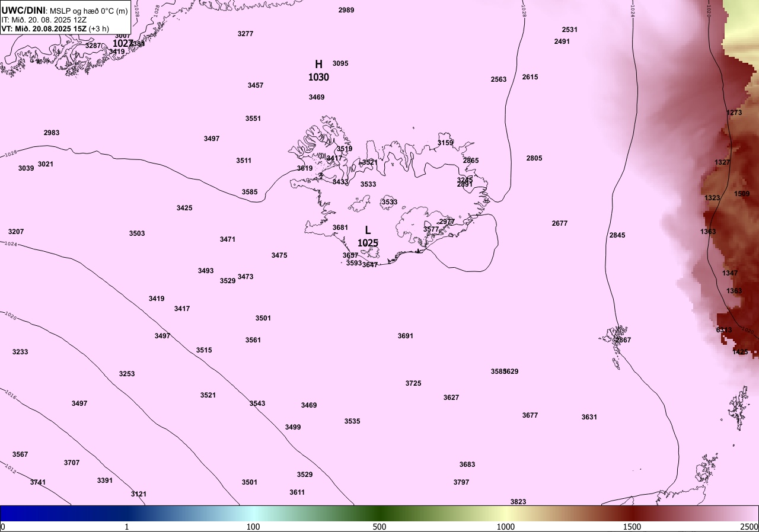This screenshot has width=759, height=532.
Task: Click the 1273 height label
Action: click(734, 113)
